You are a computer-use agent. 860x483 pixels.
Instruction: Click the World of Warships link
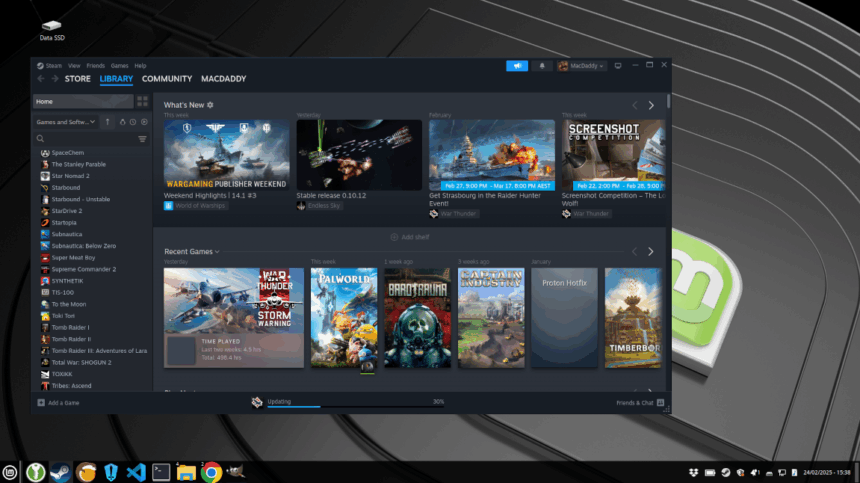[x=195, y=206]
